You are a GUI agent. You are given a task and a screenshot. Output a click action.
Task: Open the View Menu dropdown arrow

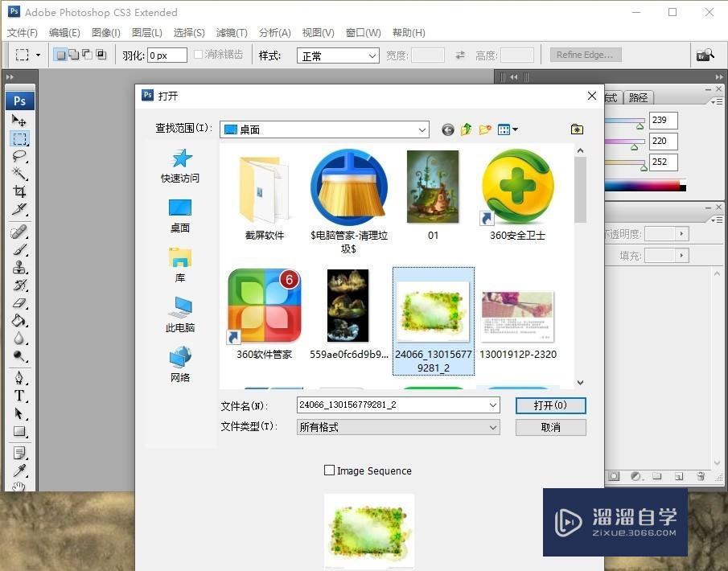click(x=516, y=129)
